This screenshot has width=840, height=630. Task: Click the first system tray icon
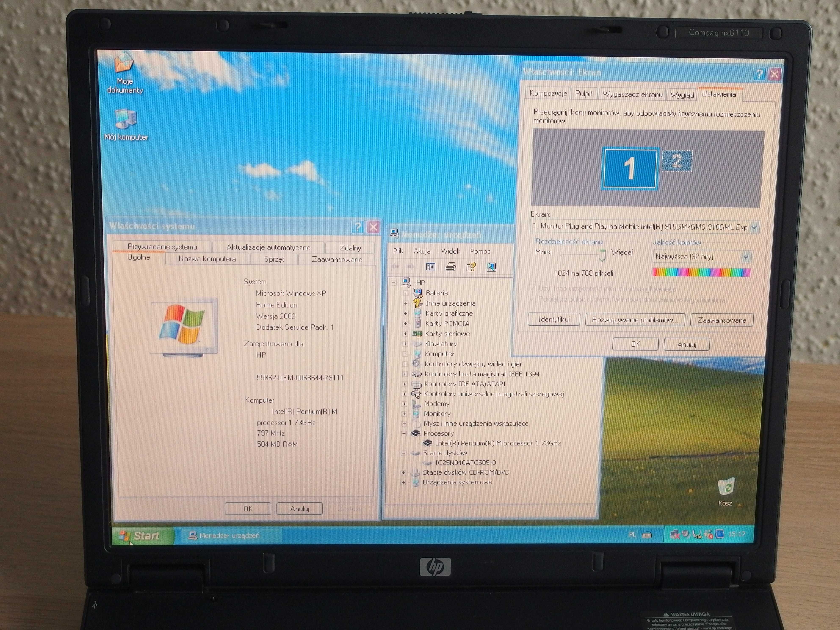(674, 535)
